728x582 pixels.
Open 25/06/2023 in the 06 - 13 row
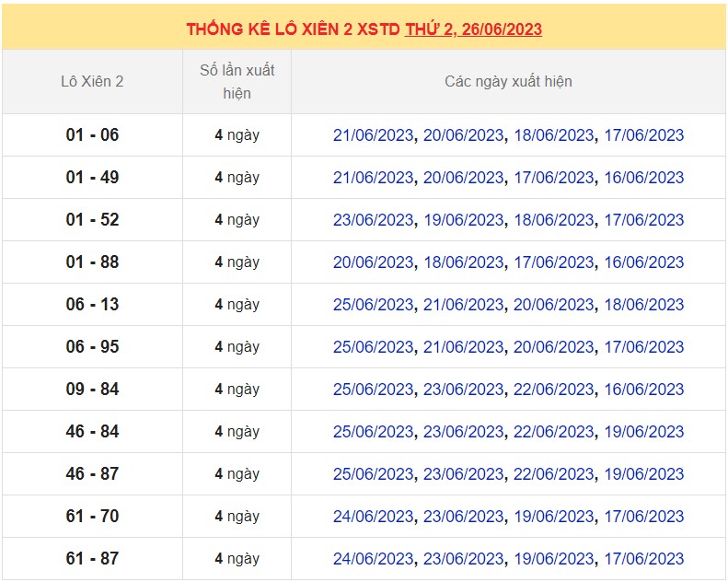click(373, 305)
